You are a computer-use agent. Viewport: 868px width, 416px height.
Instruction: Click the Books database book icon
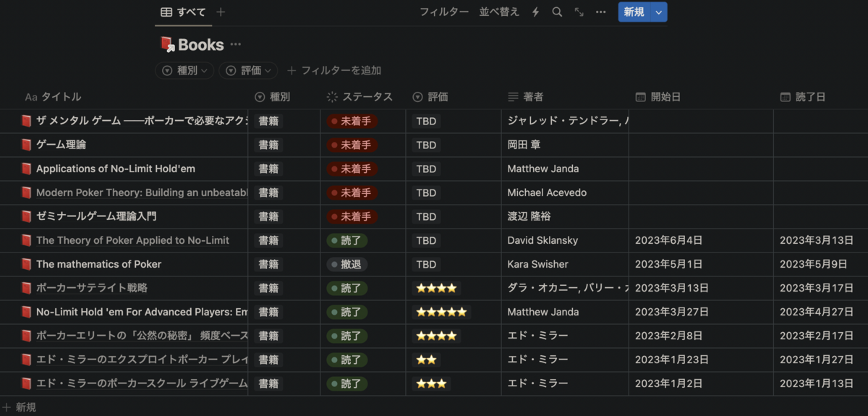click(167, 45)
